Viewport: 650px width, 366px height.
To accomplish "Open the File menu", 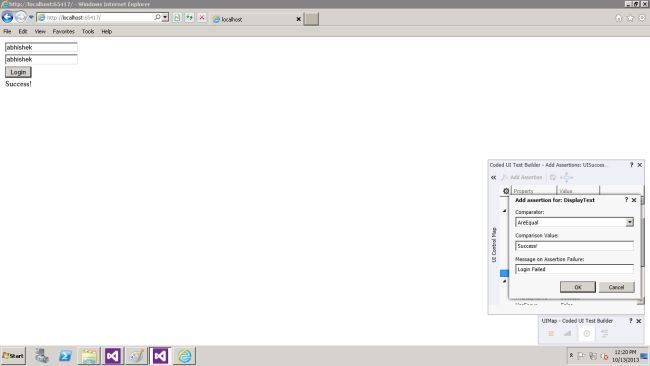I will tap(7, 32).
